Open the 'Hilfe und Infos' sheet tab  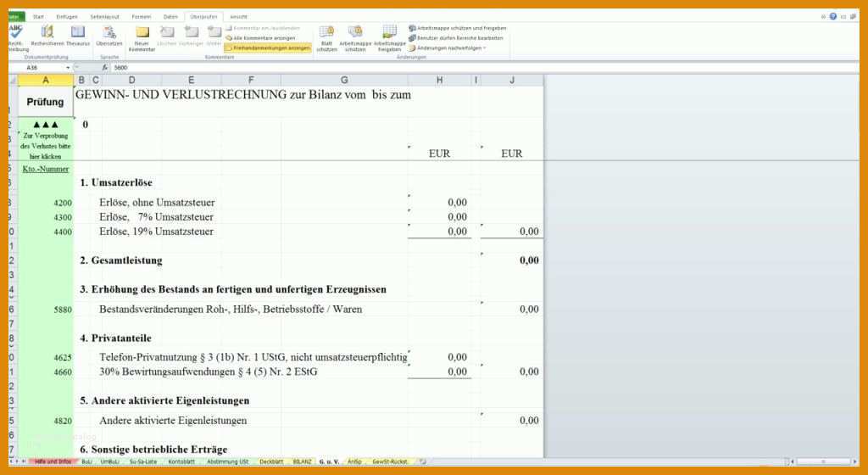coord(53,461)
